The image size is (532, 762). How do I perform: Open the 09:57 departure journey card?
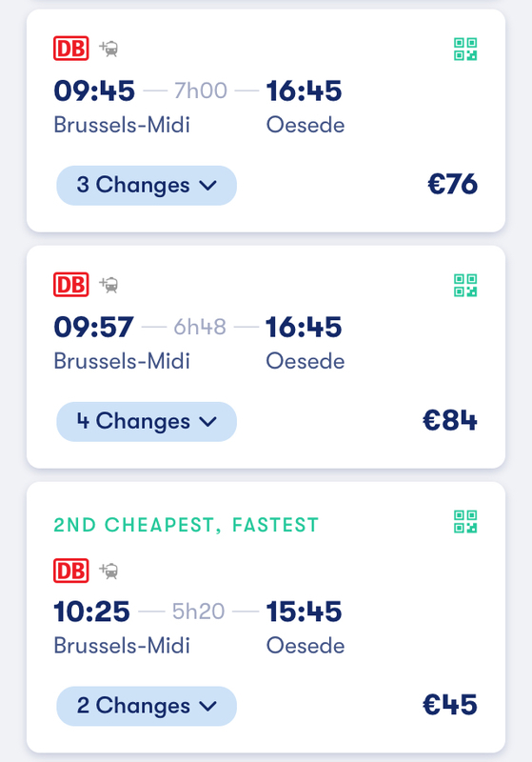coord(266,356)
